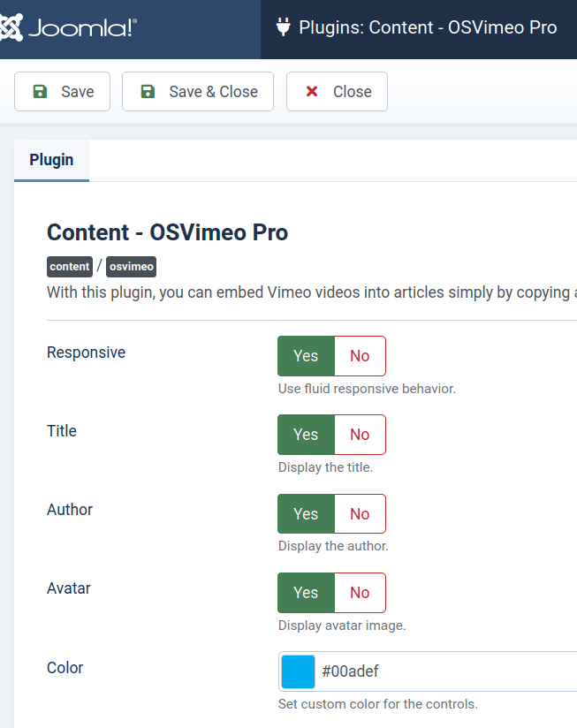Click the Joomla logo icon
The image size is (577, 728).
pyautogui.click(x=11, y=28)
